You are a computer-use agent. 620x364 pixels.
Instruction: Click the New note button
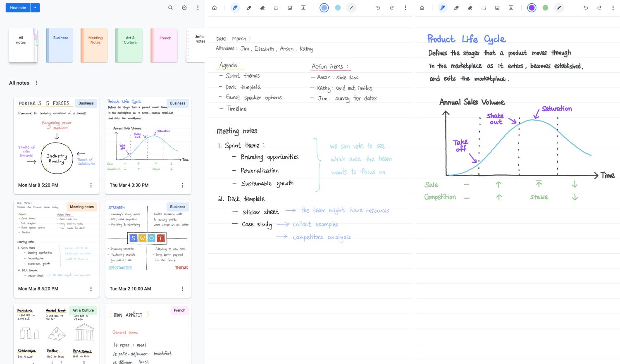[x=18, y=8]
